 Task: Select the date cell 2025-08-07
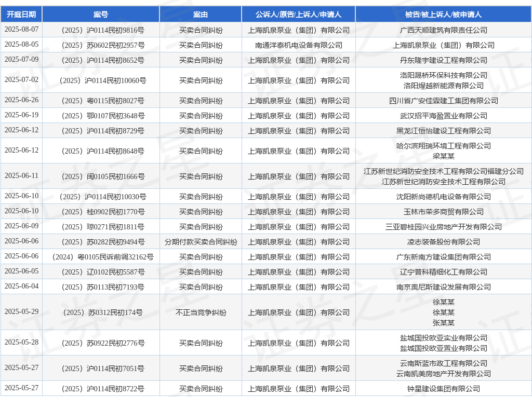tap(21, 30)
